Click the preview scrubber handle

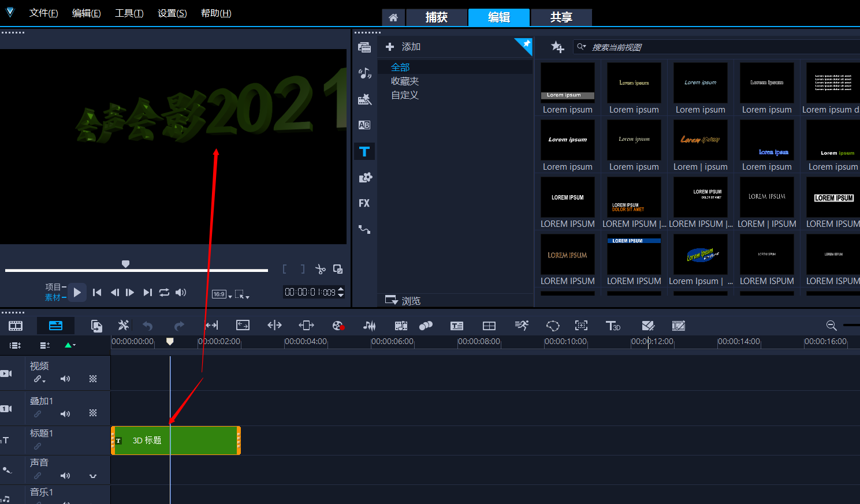125,264
